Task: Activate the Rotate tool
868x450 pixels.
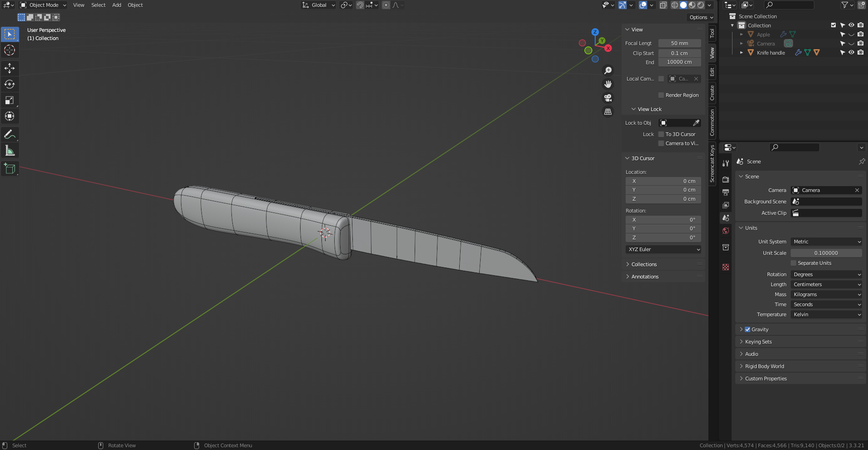Action: pyautogui.click(x=10, y=84)
